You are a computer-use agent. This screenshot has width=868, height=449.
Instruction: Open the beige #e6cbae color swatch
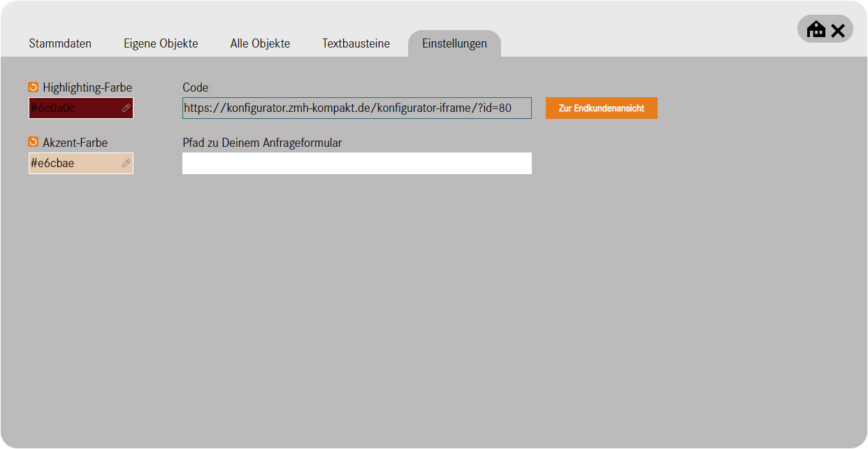[x=81, y=163]
